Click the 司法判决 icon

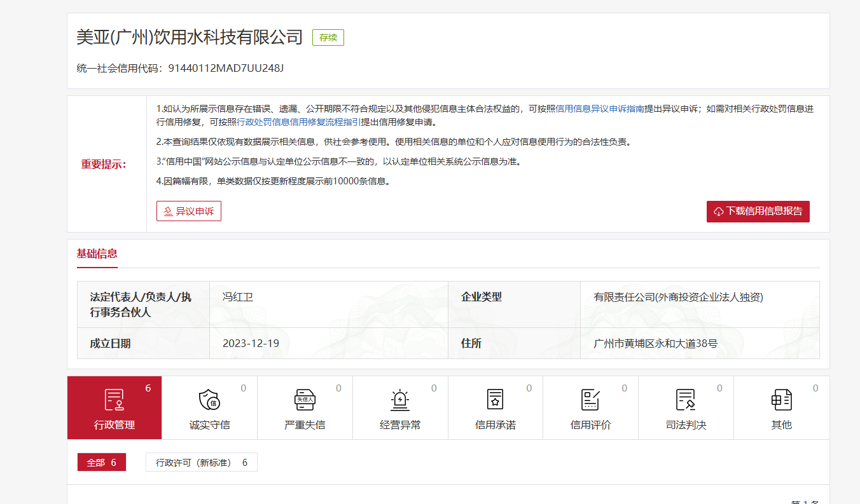click(686, 400)
